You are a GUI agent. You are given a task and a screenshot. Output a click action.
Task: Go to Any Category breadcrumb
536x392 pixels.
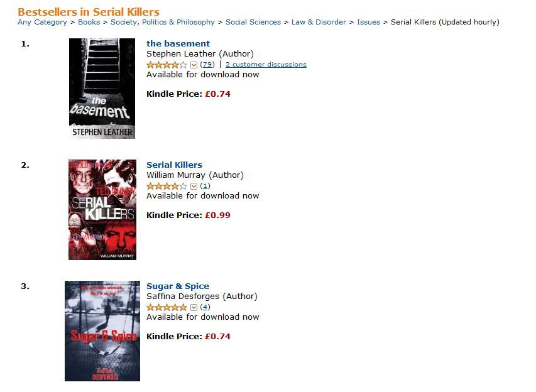tap(42, 22)
